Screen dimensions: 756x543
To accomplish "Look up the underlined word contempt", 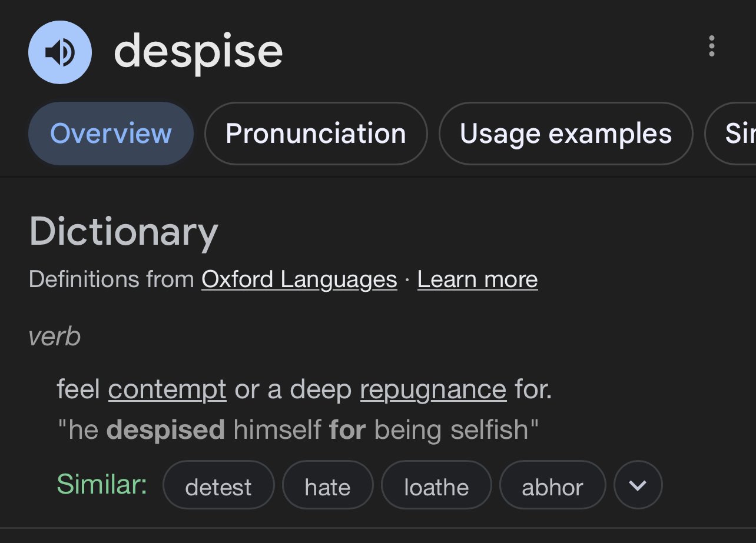I will click(x=167, y=389).
